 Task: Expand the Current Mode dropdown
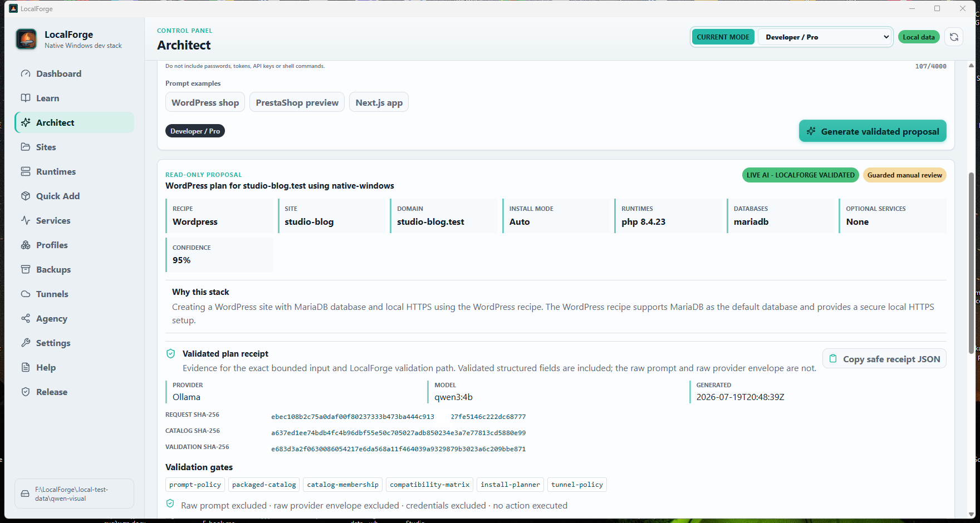coord(825,37)
